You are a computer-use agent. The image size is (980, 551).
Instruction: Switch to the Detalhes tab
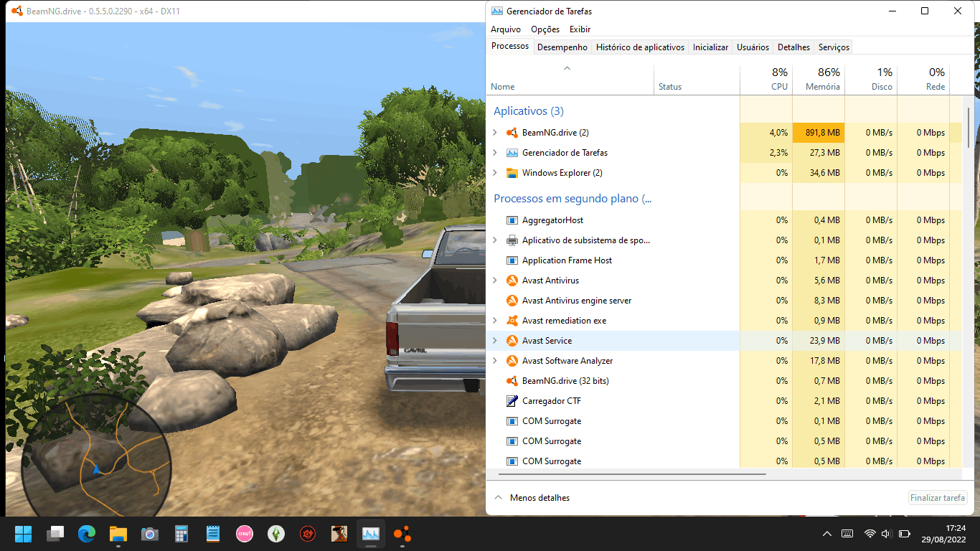pos(793,47)
